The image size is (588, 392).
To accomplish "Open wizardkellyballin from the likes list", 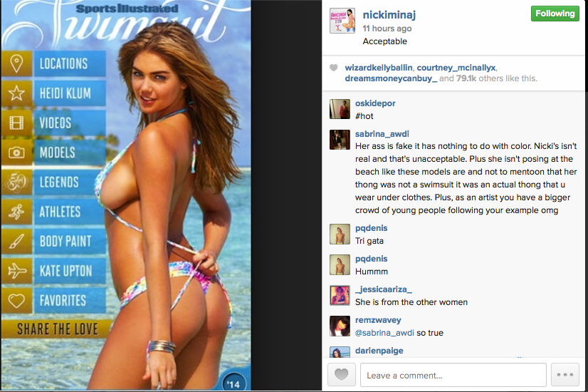I will [379, 68].
